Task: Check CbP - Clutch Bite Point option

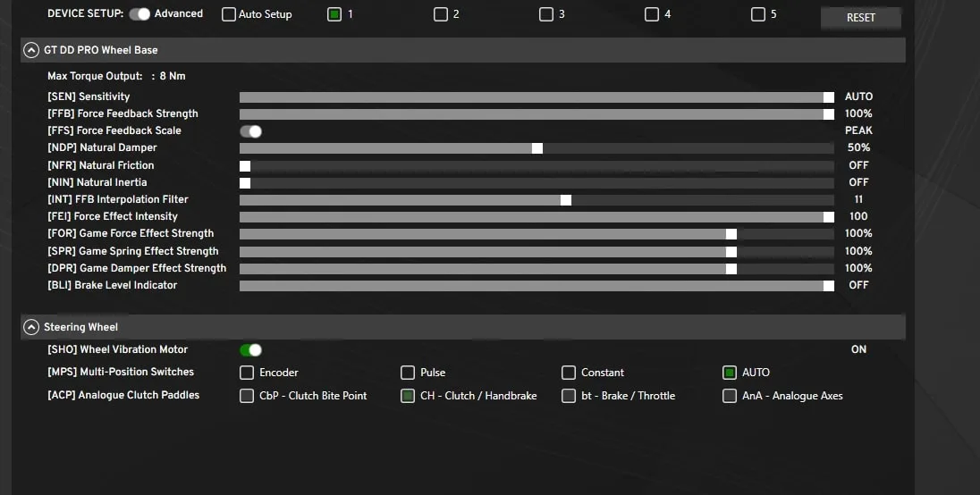Action: [247, 396]
